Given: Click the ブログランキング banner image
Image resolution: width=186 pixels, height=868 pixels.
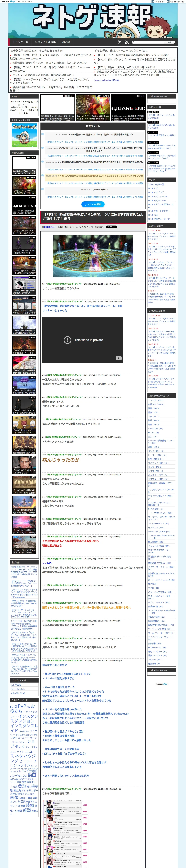Looking at the screenshot, I should click(25, 135).
